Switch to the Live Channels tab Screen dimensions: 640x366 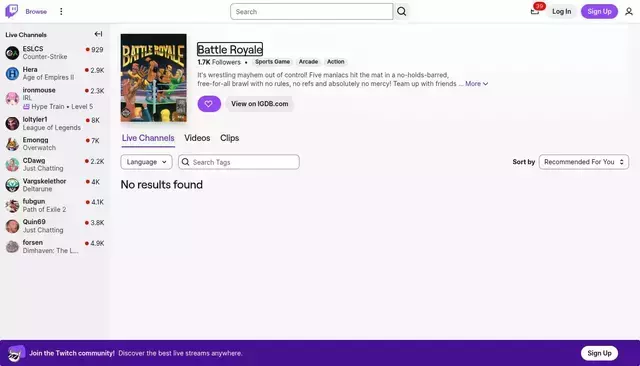click(148, 138)
